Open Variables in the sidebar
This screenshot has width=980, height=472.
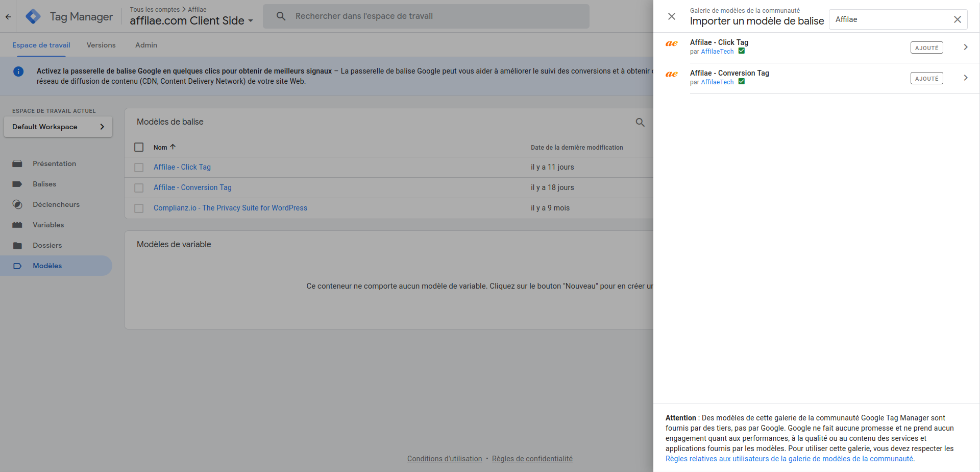(x=48, y=225)
